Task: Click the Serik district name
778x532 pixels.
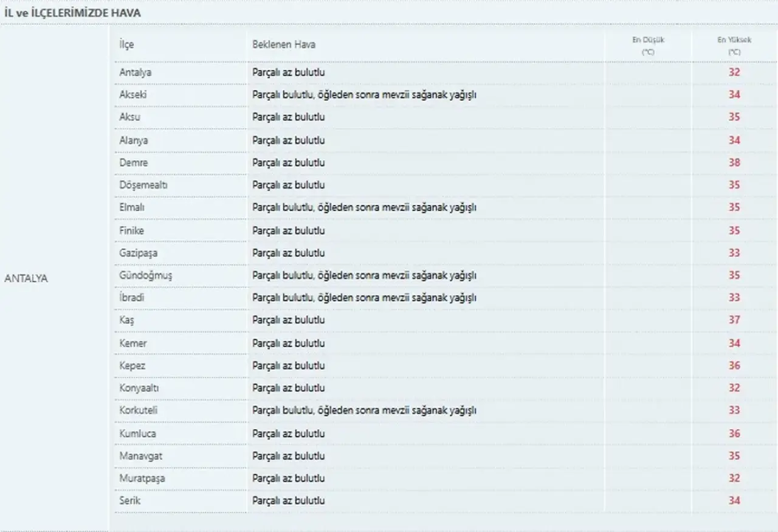Action: pos(129,500)
